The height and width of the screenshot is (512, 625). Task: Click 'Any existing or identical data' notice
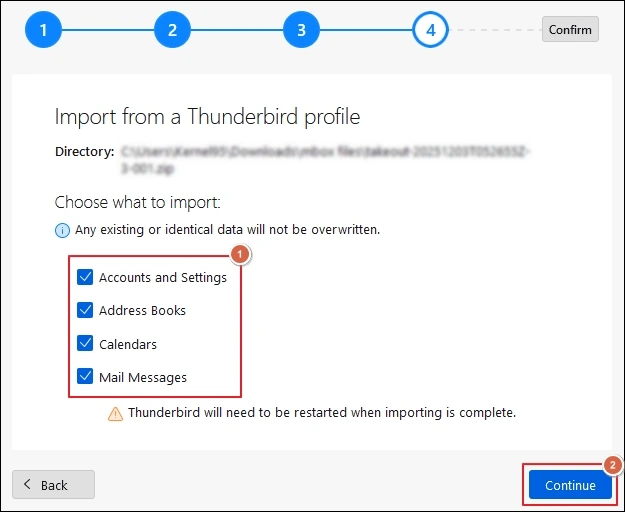pos(227,230)
